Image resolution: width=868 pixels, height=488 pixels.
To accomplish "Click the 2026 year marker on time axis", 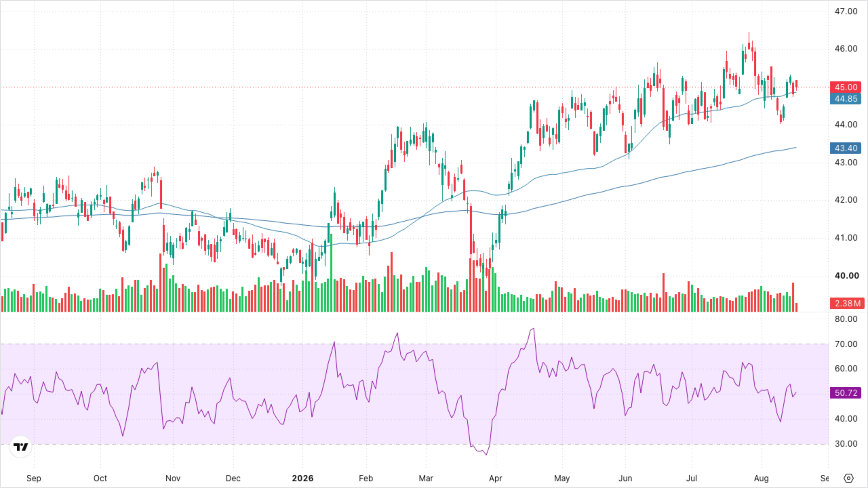I will [302, 478].
